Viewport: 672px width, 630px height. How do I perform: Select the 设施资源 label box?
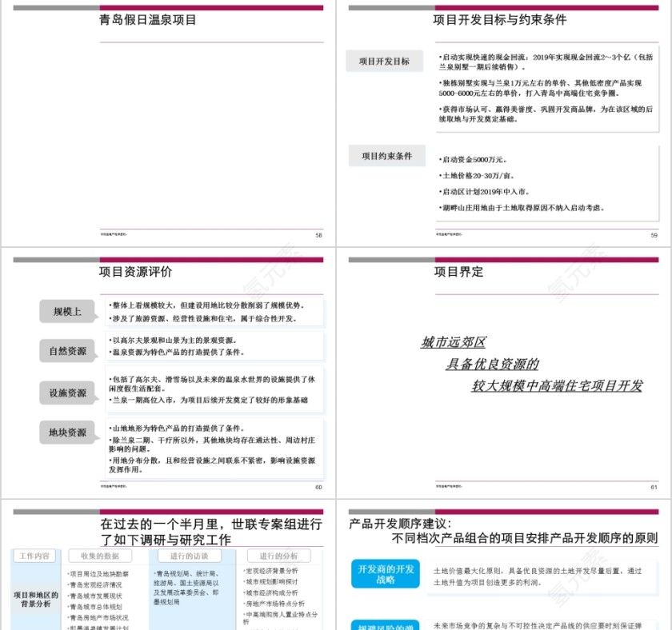[67, 393]
